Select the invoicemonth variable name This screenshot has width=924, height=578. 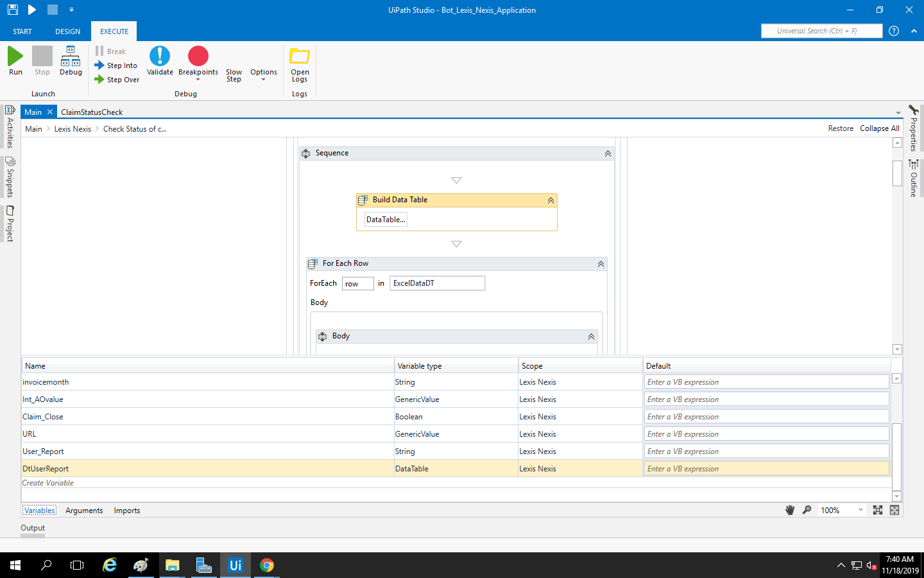pyautogui.click(x=46, y=382)
